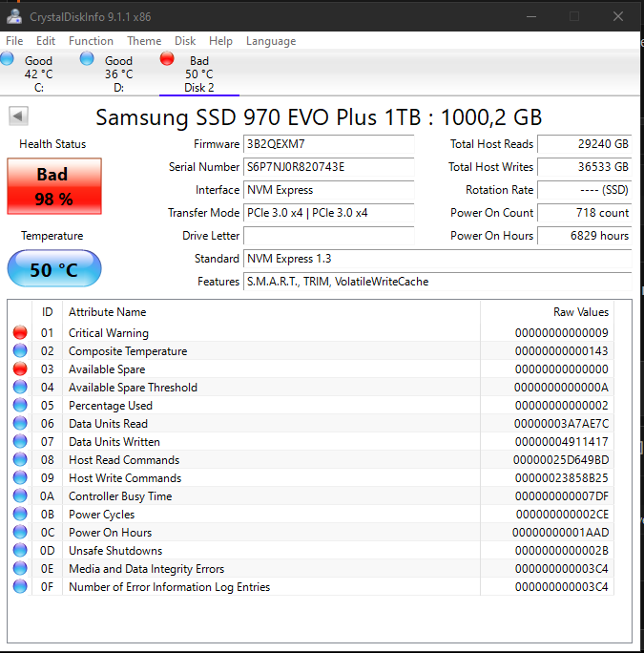Click the Total Host Reads value
The width and height of the screenshot is (644, 653).
[585, 144]
